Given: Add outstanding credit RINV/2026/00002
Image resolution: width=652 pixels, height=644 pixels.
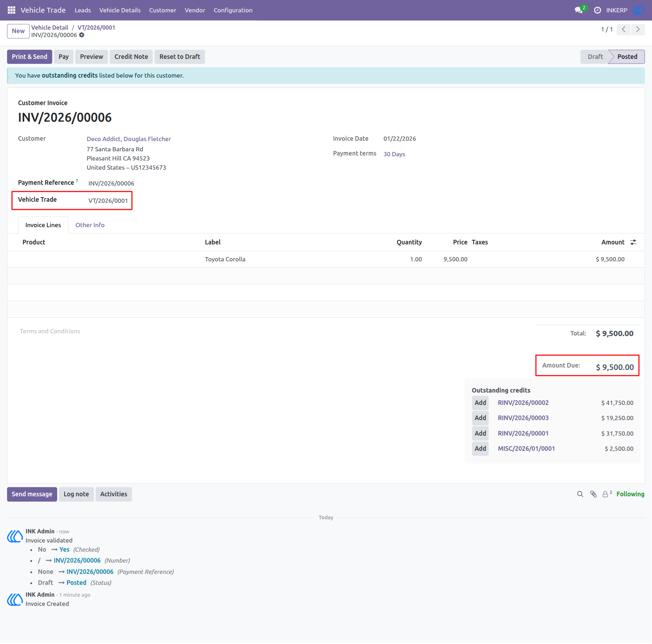Looking at the screenshot, I should 480,403.
